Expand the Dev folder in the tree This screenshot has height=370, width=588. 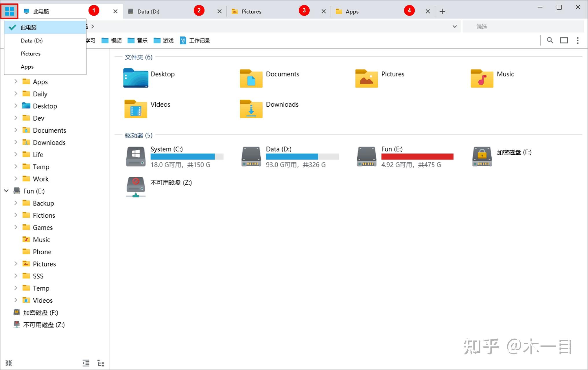click(16, 118)
